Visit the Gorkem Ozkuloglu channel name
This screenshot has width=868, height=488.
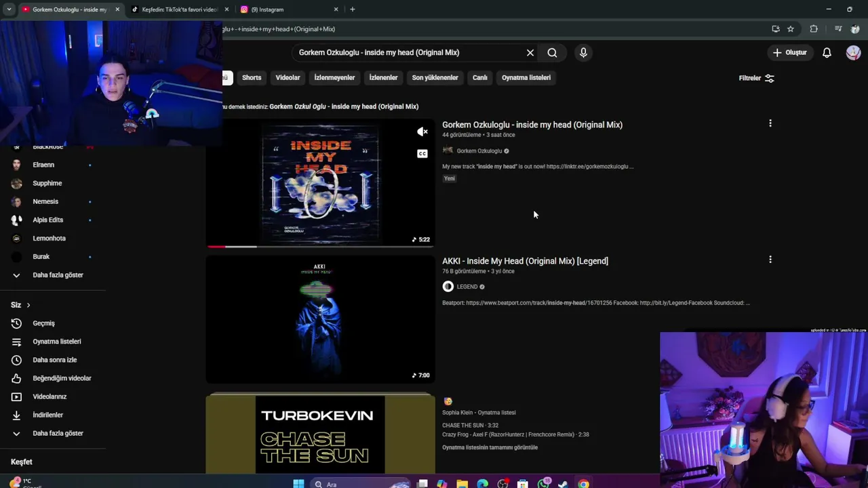479,151
